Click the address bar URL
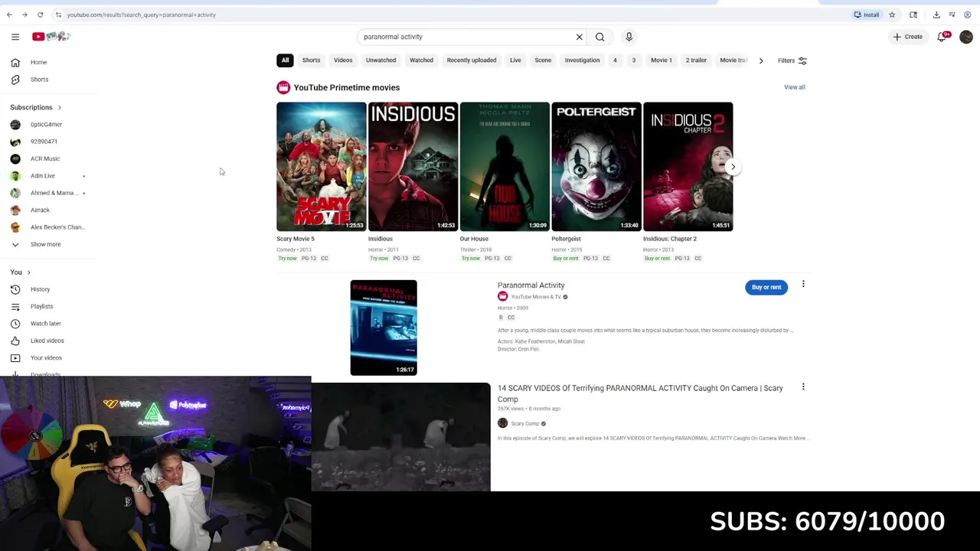The height and width of the screenshot is (551, 980). tap(141, 15)
